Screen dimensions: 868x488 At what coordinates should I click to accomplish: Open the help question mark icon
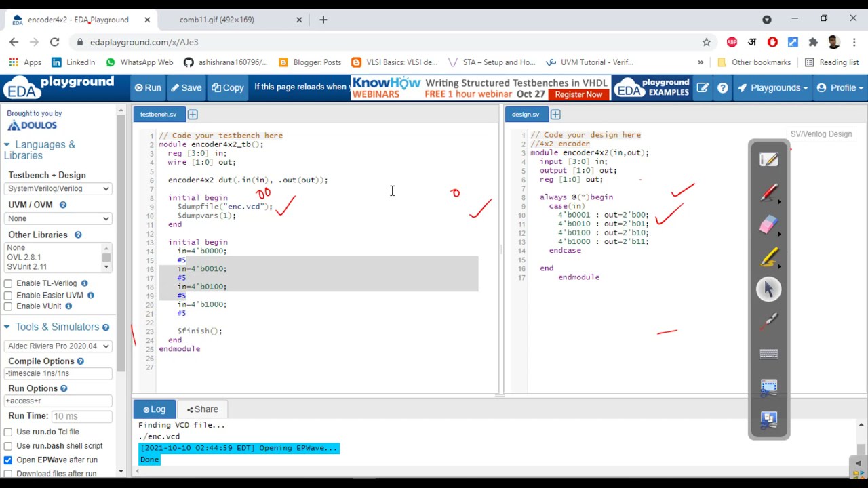click(x=723, y=88)
